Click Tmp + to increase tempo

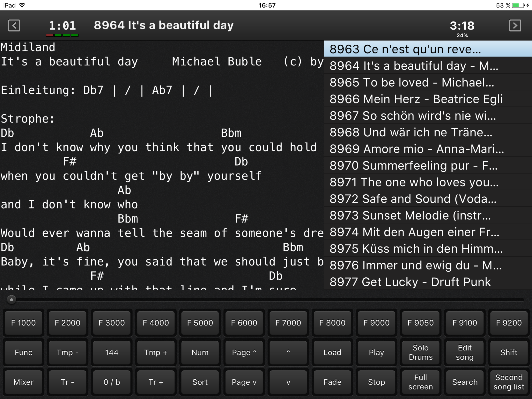point(155,352)
